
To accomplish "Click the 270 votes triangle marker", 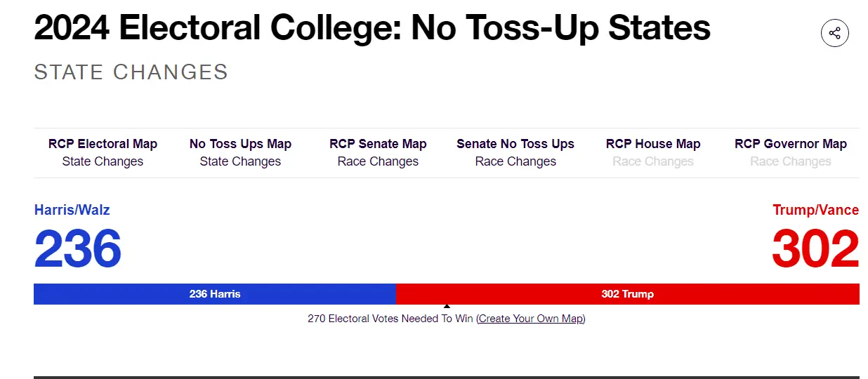I will pyautogui.click(x=447, y=306).
